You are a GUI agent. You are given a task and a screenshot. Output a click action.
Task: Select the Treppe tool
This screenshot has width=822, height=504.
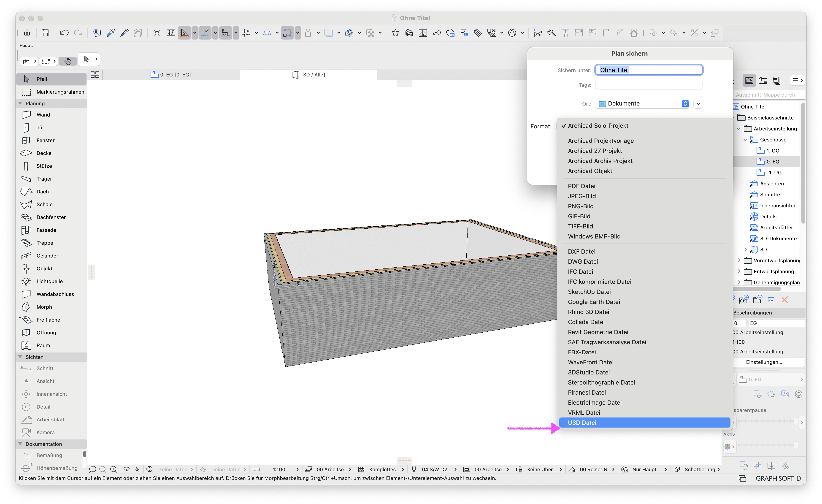(x=51, y=243)
